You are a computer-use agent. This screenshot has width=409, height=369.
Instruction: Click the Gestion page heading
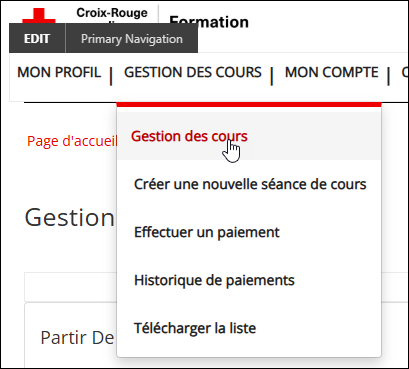pyautogui.click(x=70, y=218)
